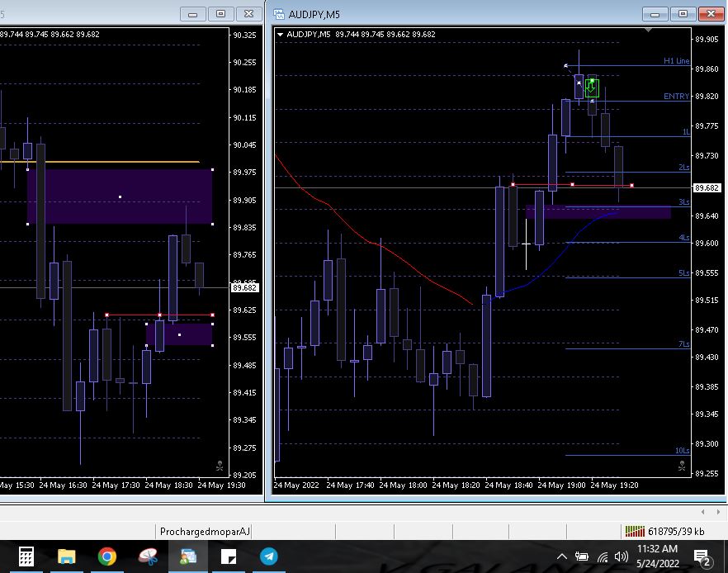Click the green sell entry arrow on the chart
This screenshot has width=728, height=573.
591,86
